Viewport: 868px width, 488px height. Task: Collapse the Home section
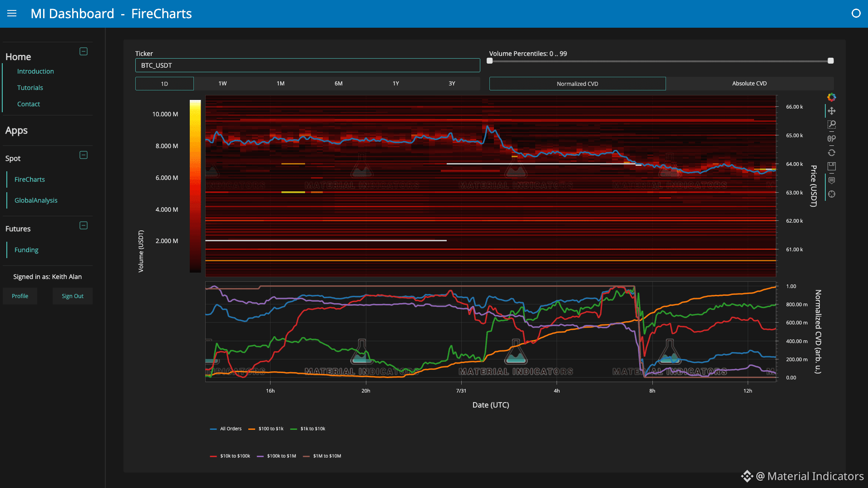[x=84, y=51]
